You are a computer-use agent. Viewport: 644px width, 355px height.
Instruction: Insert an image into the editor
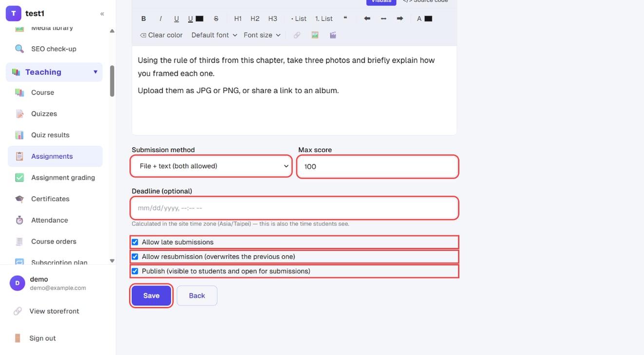click(315, 35)
